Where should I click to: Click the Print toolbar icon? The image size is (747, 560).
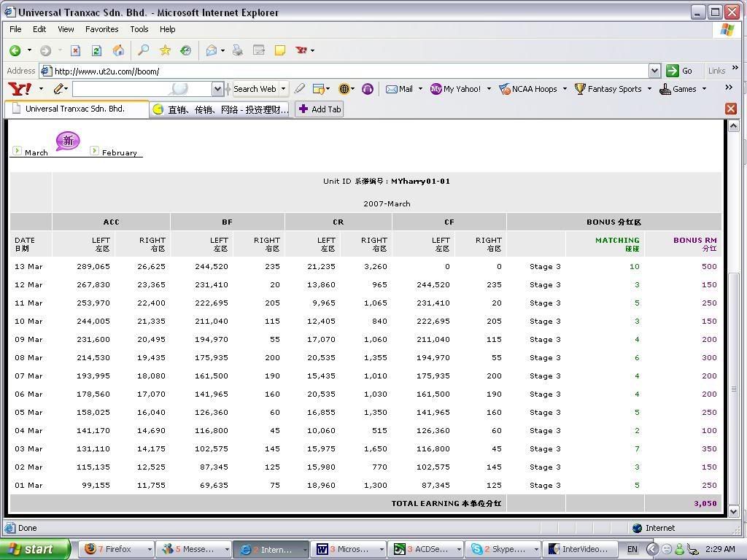point(237,50)
